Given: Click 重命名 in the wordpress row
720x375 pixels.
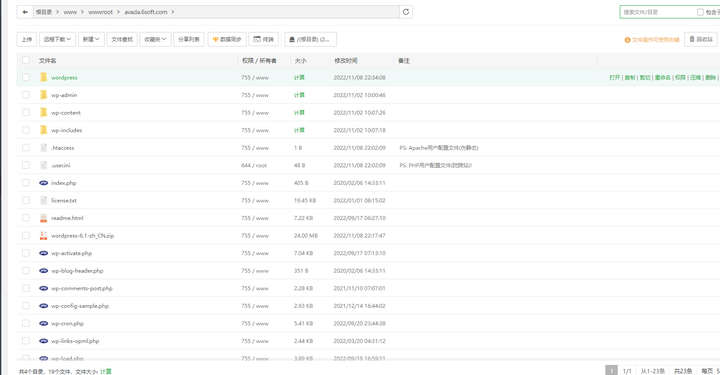Looking at the screenshot, I should (662, 78).
